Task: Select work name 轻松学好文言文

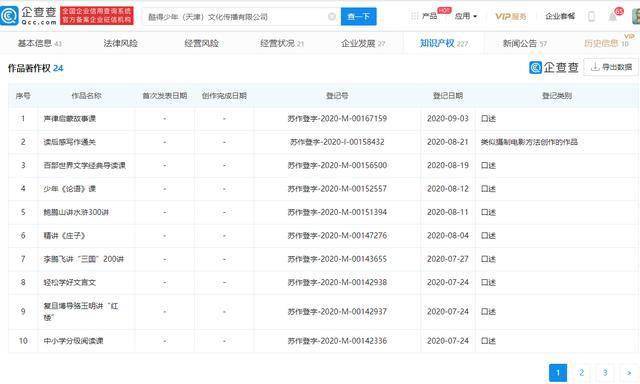Action: 69,282
